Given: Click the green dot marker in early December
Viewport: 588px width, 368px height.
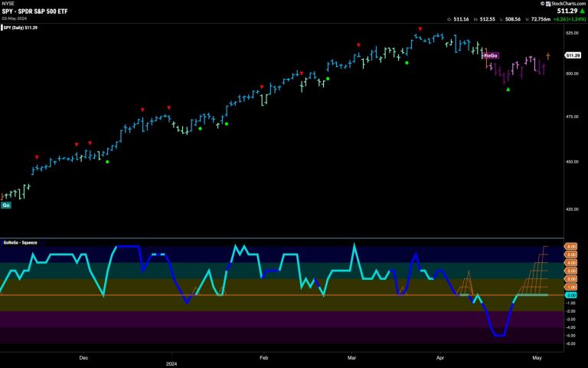Looking at the screenshot, I should (107, 162).
